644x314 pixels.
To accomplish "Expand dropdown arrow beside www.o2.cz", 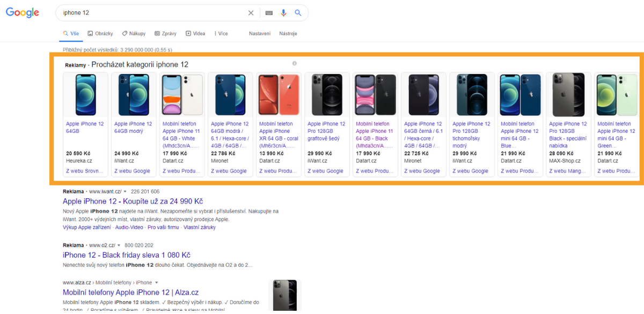I will tap(120, 245).
